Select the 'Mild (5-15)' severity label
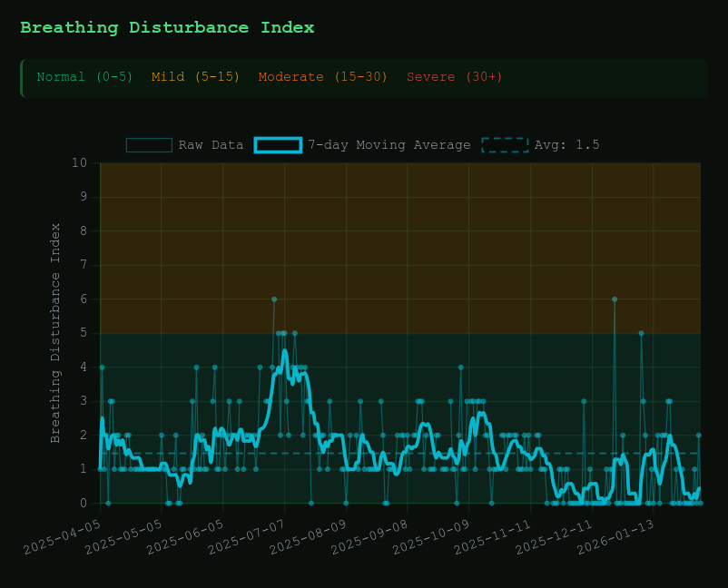This screenshot has width=728, height=588. pos(195,77)
